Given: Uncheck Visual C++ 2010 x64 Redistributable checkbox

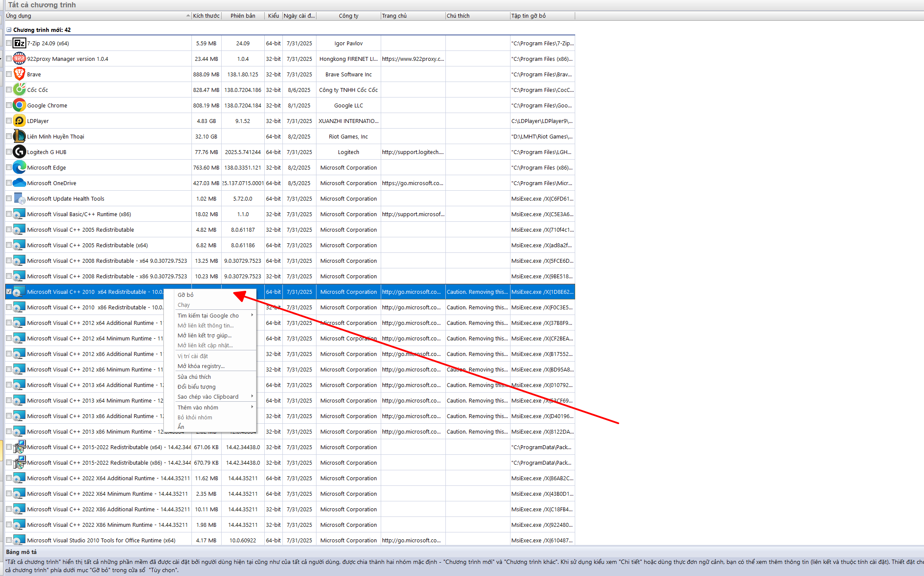Looking at the screenshot, I should (x=9, y=292).
